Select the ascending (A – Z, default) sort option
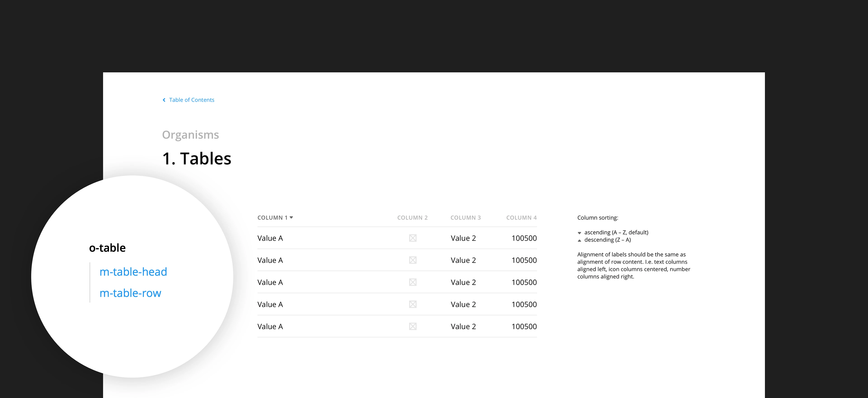This screenshot has height=398, width=868. (616, 232)
